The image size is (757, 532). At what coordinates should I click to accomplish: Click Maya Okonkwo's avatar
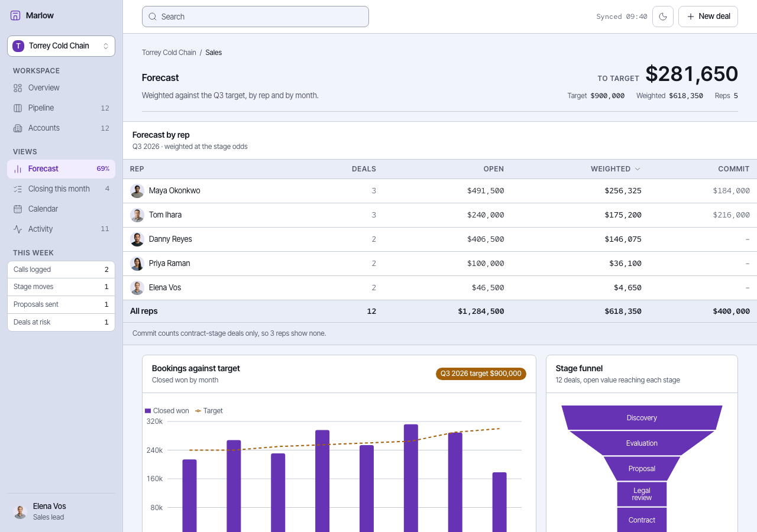(x=137, y=191)
